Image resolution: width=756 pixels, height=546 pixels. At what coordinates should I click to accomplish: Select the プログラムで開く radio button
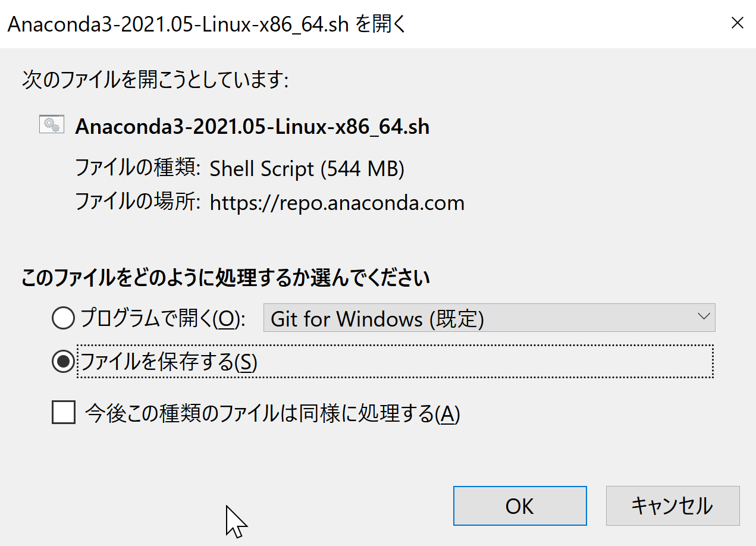point(64,319)
